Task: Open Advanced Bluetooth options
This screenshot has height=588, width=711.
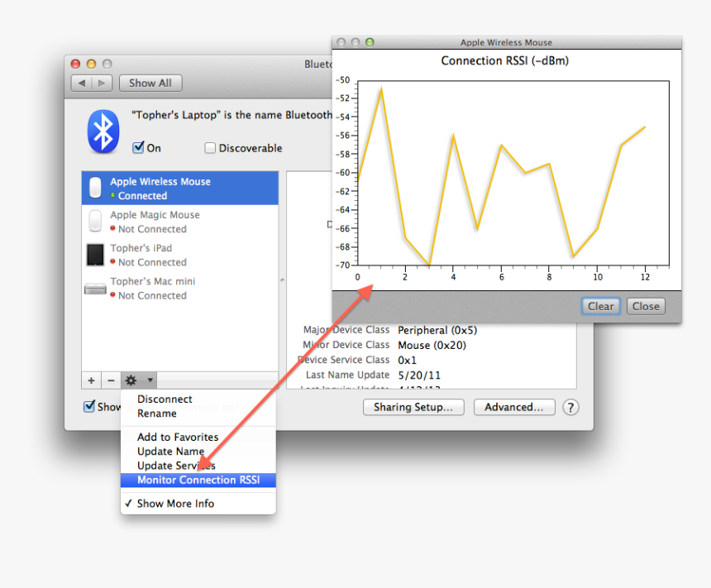Action: [513, 408]
